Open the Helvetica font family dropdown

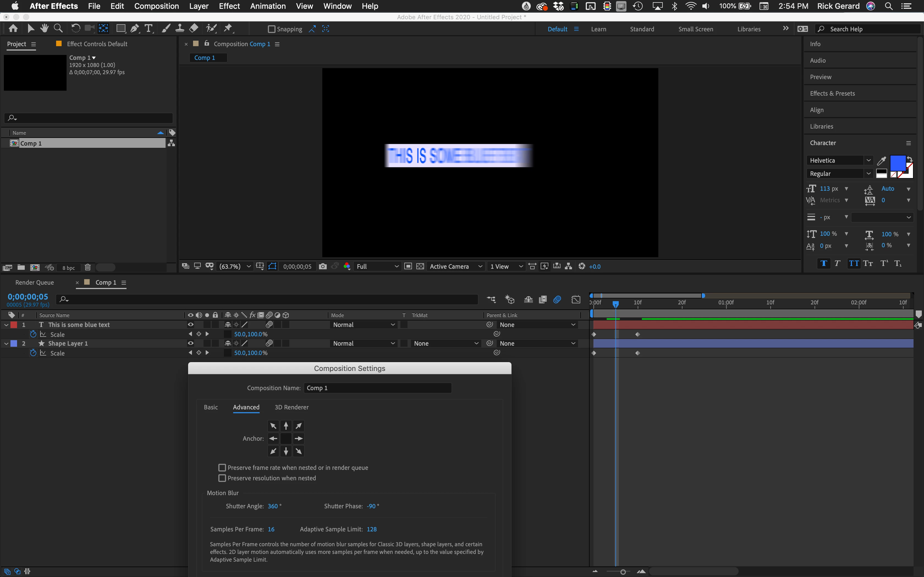click(868, 160)
